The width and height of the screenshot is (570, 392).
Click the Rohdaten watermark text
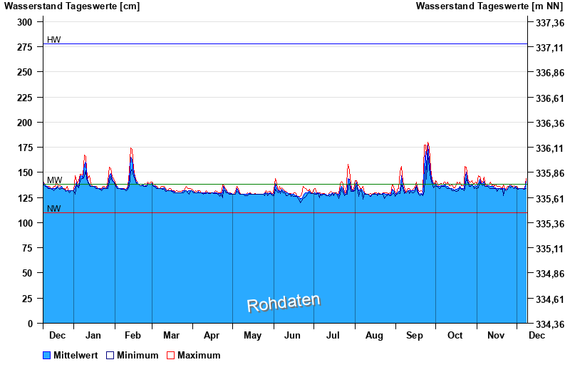(x=284, y=303)
